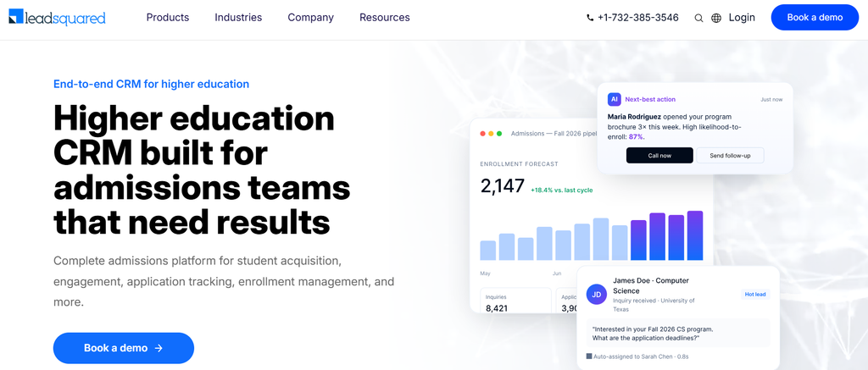
Task: Open the Industries menu
Action: tap(238, 18)
